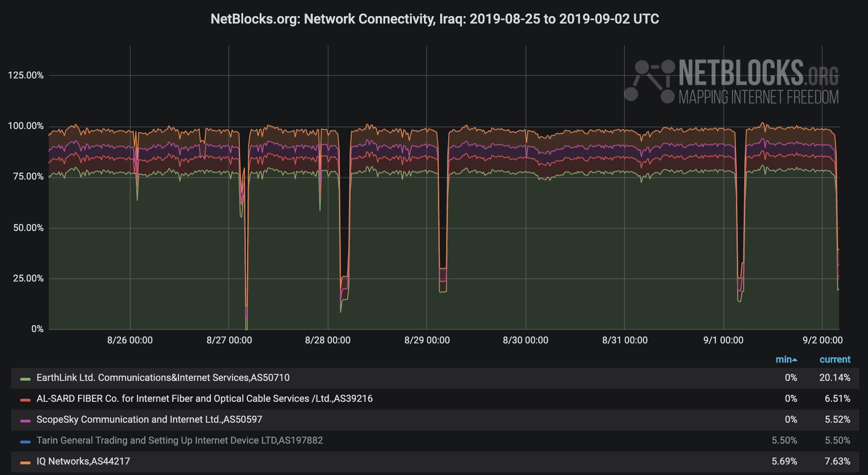Viewport: 868px width, 475px height.
Task: Toggle IQ Networks AS44217 series label
Action: 83,461
